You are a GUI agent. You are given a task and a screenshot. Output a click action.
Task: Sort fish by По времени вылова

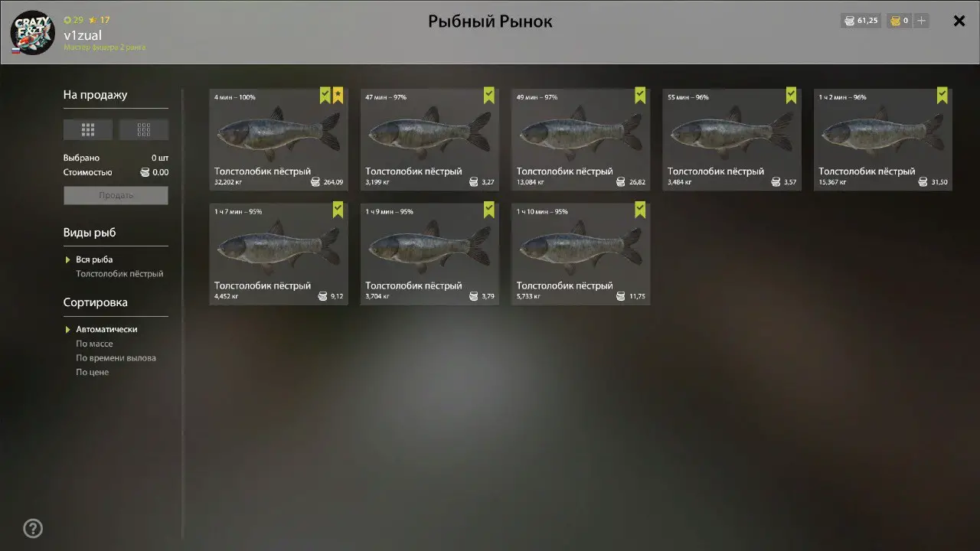[116, 358]
